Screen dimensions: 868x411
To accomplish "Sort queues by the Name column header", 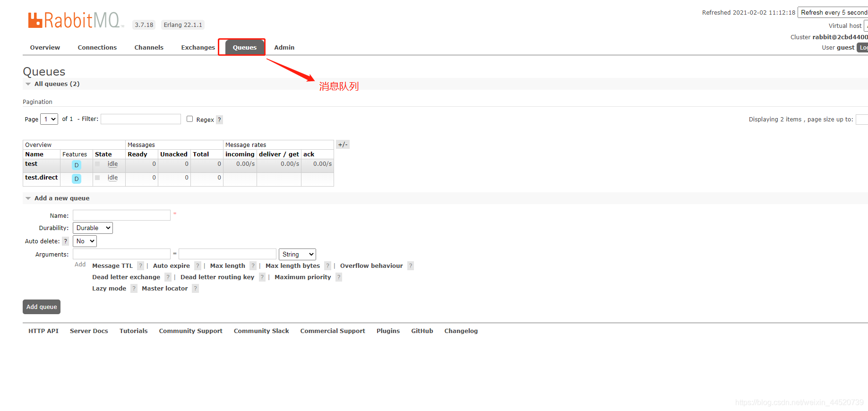I will click(x=34, y=154).
